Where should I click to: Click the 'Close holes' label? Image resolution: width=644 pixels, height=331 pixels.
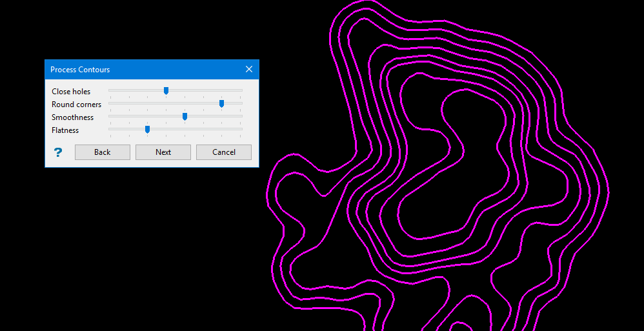click(x=71, y=91)
